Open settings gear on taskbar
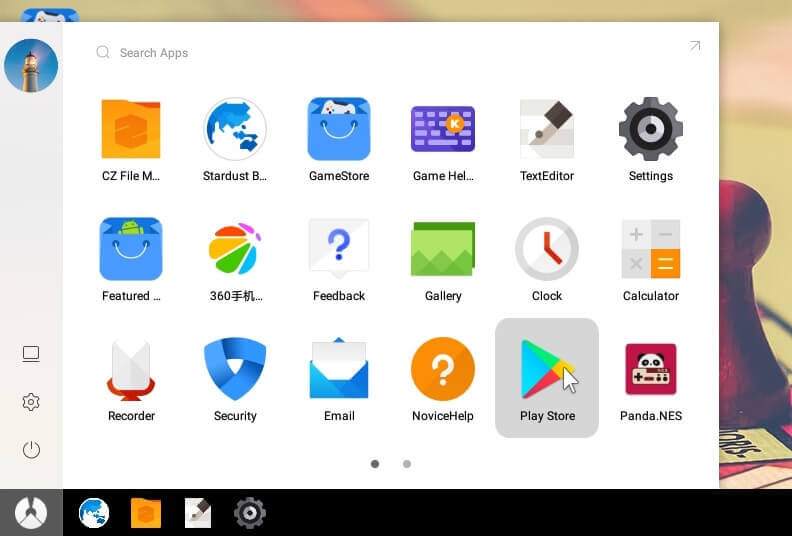Image resolution: width=792 pixels, height=537 pixels. point(250,513)
